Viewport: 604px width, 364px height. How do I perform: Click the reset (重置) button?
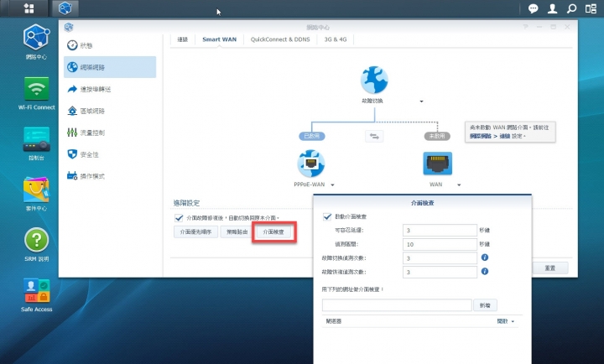coord(550,268)
